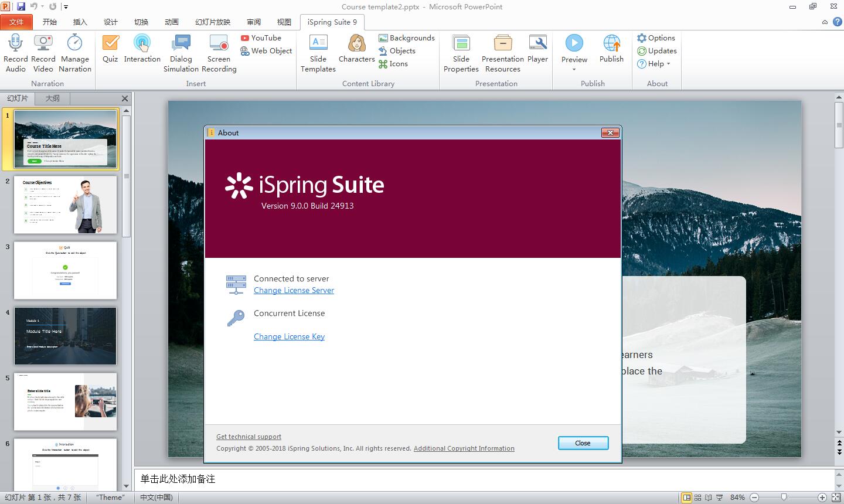Select slide 4 thumbnail in panel
844x504 pixels.
(65, 336)
